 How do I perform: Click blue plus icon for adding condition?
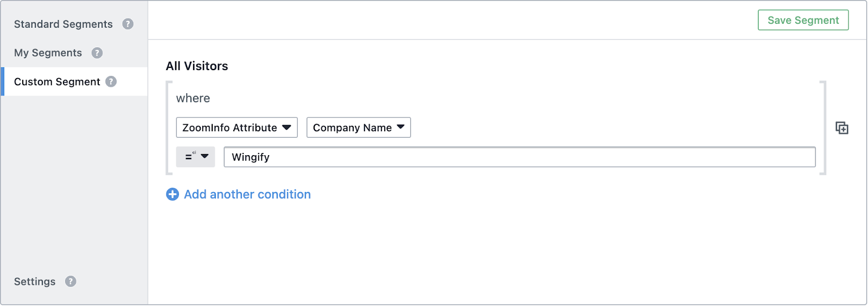point(173,194)
